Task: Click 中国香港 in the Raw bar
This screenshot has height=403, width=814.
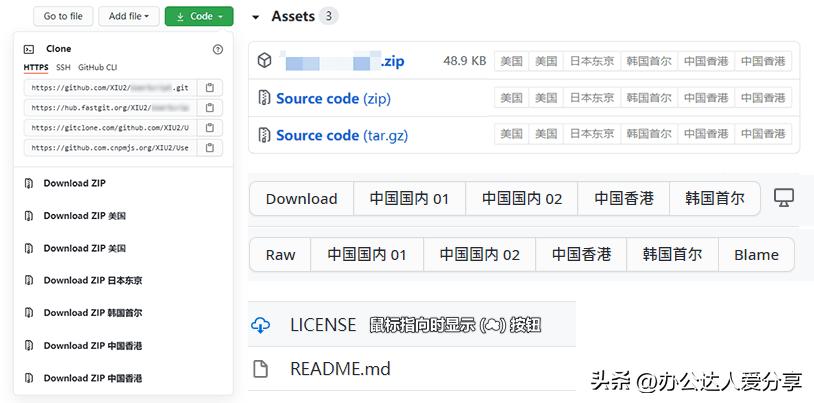Action: coord(581,254)
